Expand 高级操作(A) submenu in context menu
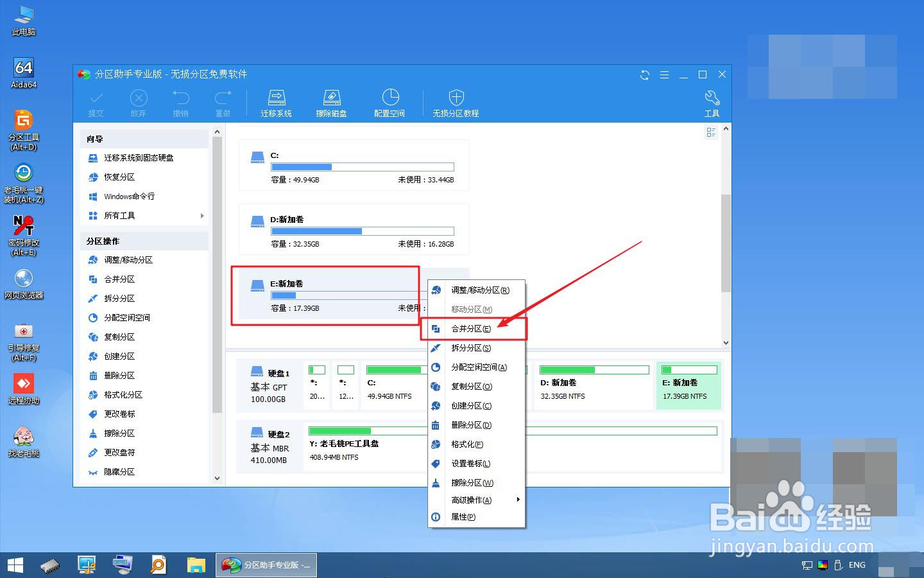 click(477, 500)
